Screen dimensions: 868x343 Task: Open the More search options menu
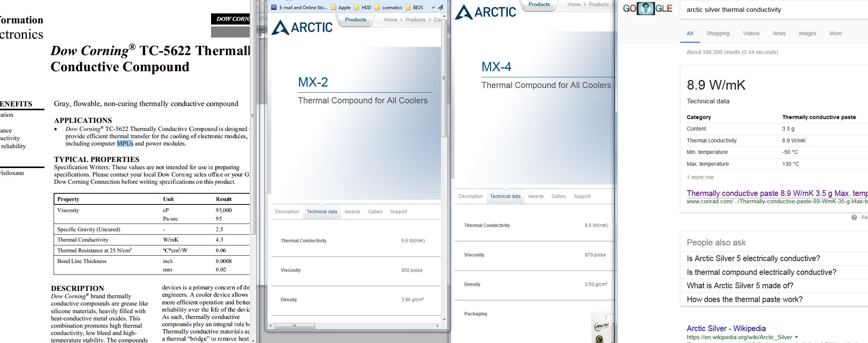835,33
